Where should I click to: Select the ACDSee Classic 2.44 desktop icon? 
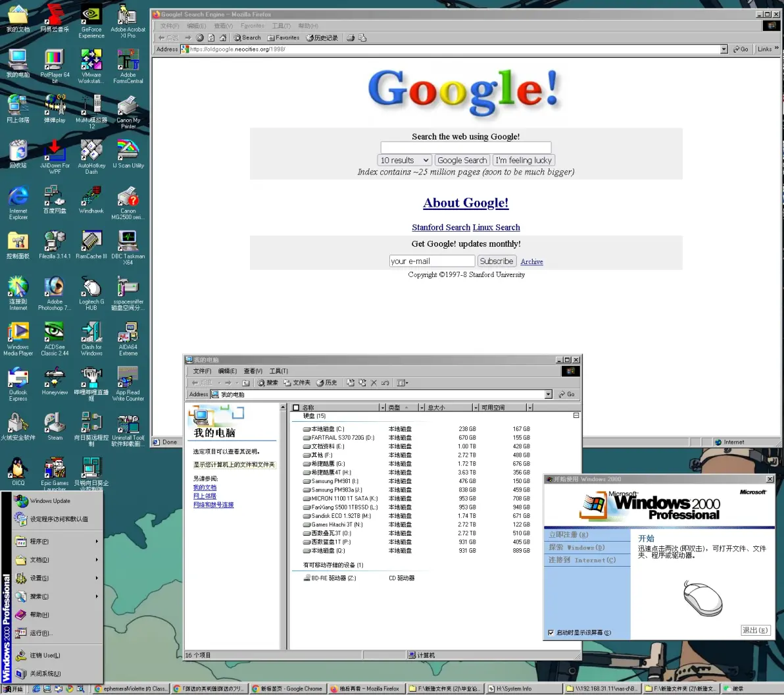click(x=55, y=339)
